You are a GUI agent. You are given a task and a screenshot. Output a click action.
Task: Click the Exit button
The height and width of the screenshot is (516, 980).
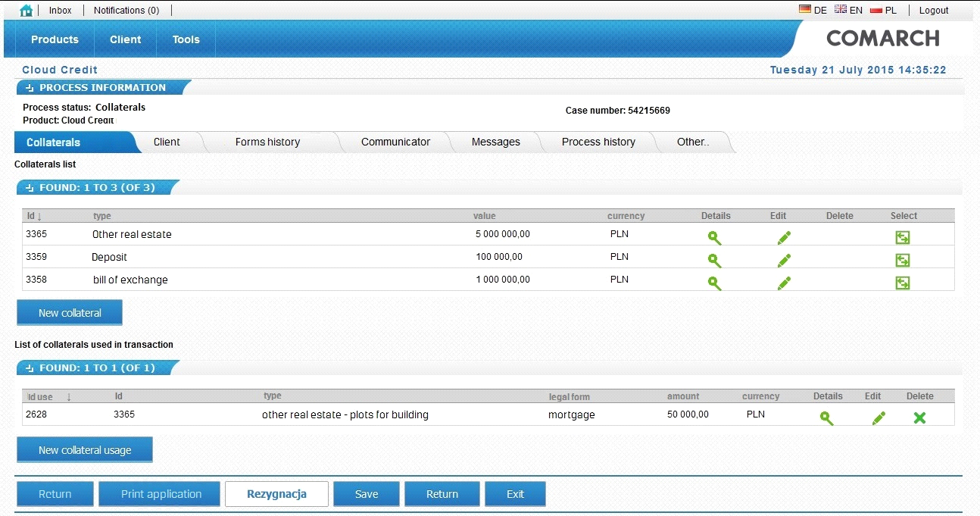[515, 494]
